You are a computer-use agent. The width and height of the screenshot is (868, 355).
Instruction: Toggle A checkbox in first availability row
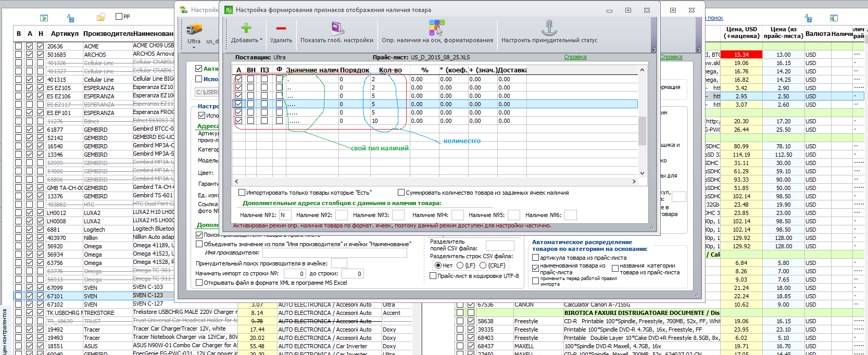238,79
